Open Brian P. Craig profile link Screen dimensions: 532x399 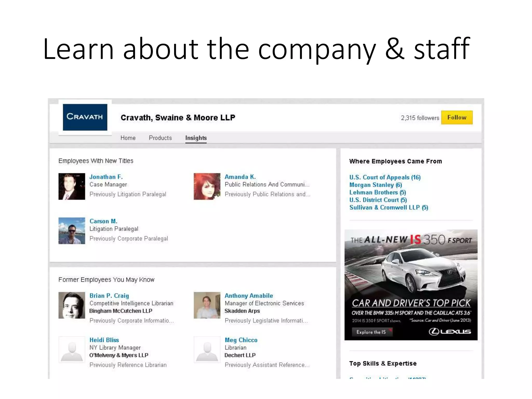pyautogui.click(x=109, y=296)
